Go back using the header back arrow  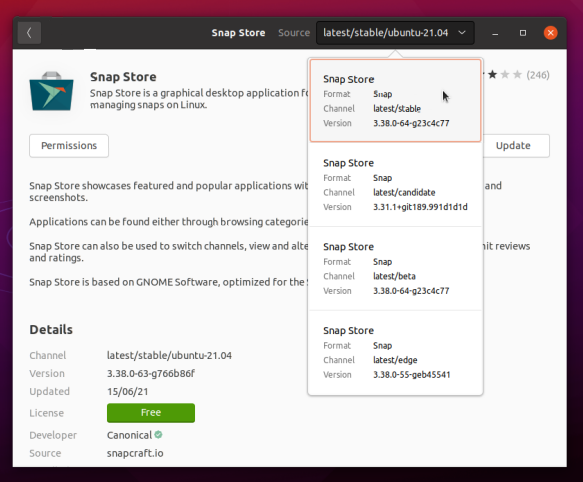pyautogui.click(x=29, y=33)
